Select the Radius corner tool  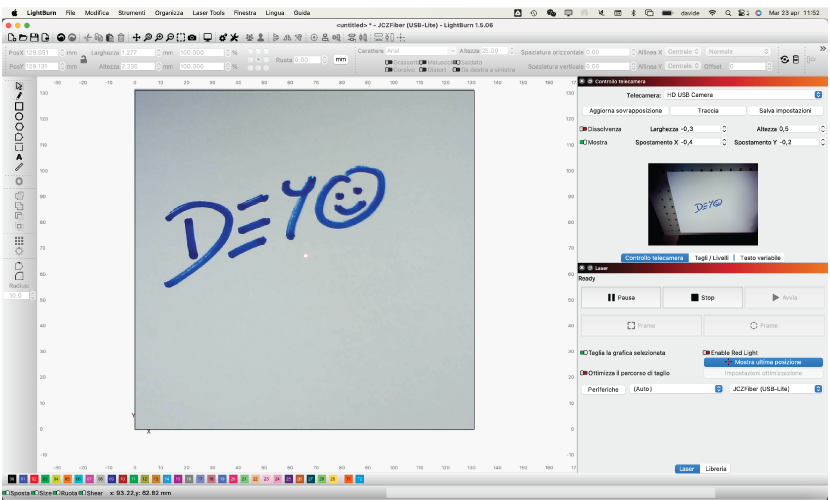19,276
